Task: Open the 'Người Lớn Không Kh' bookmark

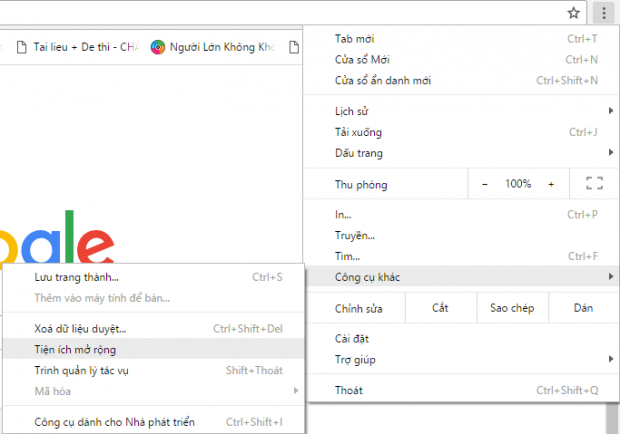Action: (214, 47)
